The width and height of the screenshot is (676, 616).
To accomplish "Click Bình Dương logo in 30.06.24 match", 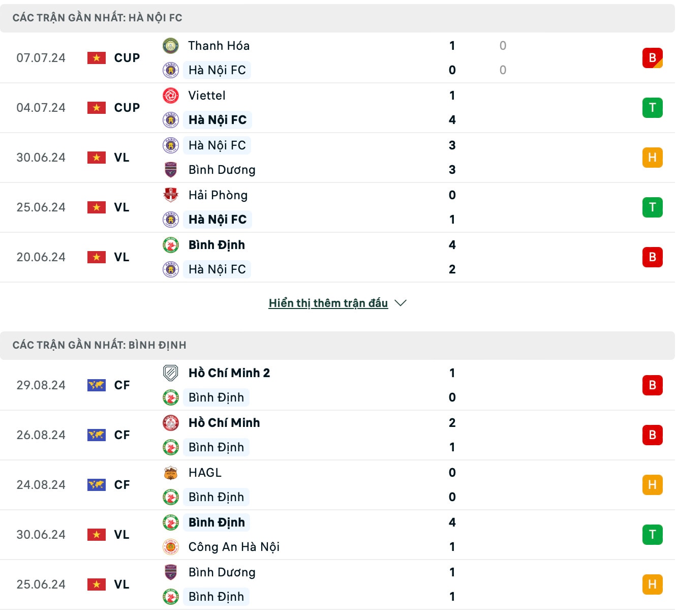I will coord(171,170).
